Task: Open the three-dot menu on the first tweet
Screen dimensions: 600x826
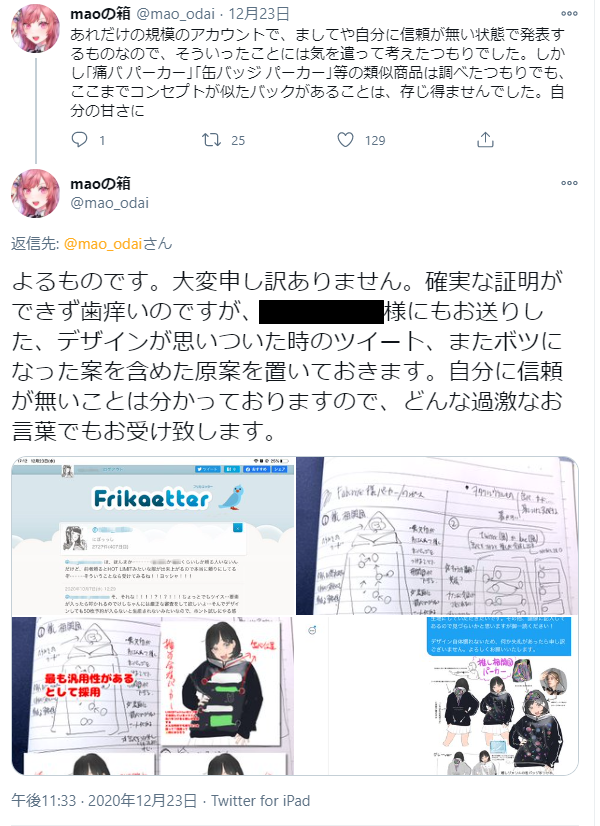Action: pyautogui.click(x=569, y=14)
